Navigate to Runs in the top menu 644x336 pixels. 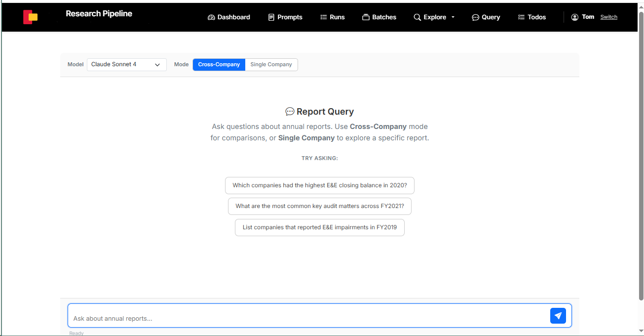coord(333,17)
